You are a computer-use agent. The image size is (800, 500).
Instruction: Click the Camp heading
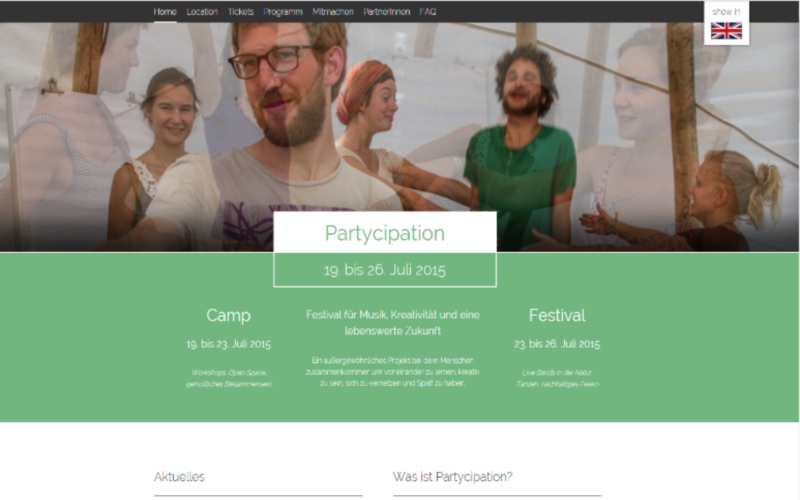click(228, 315)
